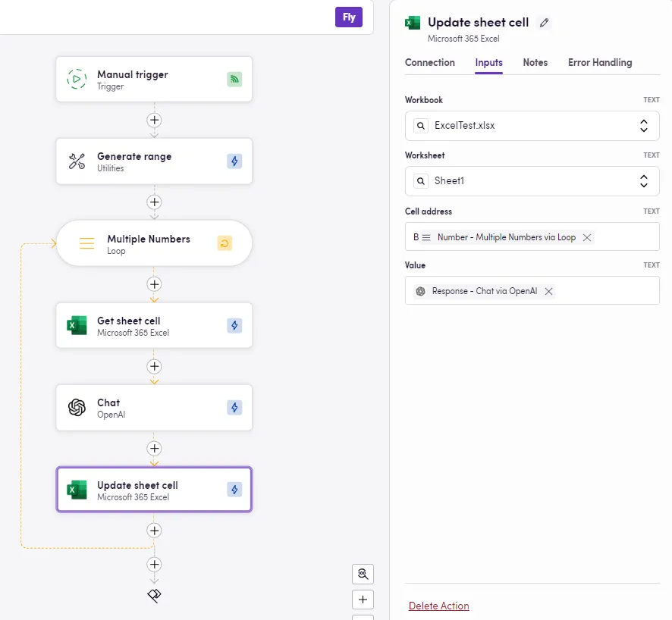Screen dimensions: 672x620
Task: Open the Error Handling tab
Action: (599, 63)
